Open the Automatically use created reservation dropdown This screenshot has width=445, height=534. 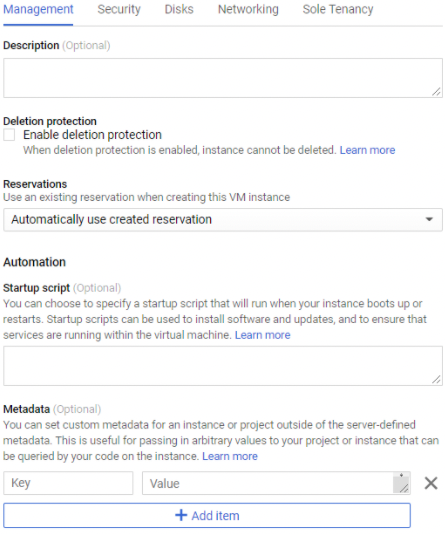223,220
